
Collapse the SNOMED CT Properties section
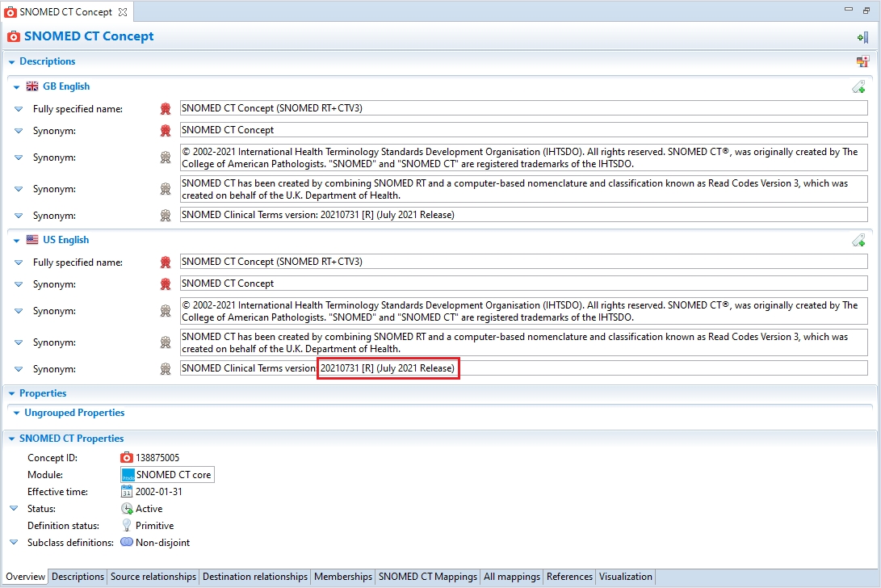click(x=12, y=439)
